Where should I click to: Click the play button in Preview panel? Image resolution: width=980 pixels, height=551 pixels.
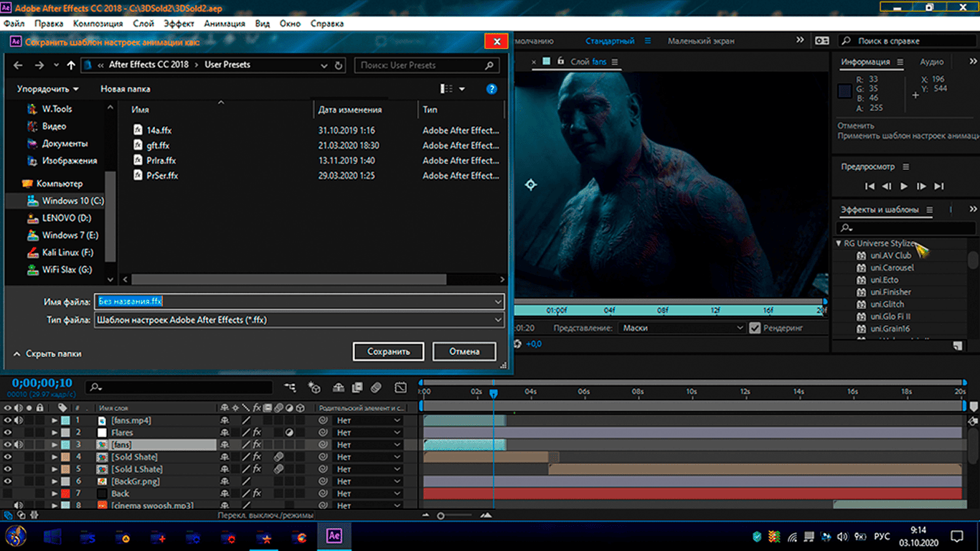pyautogui.click(x=904, y=187)
